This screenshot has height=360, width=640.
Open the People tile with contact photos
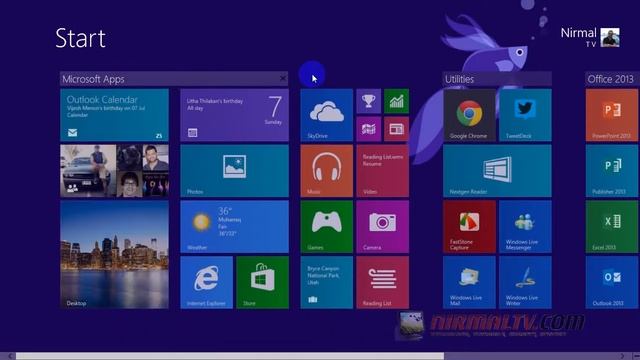(x=114, y=171)
